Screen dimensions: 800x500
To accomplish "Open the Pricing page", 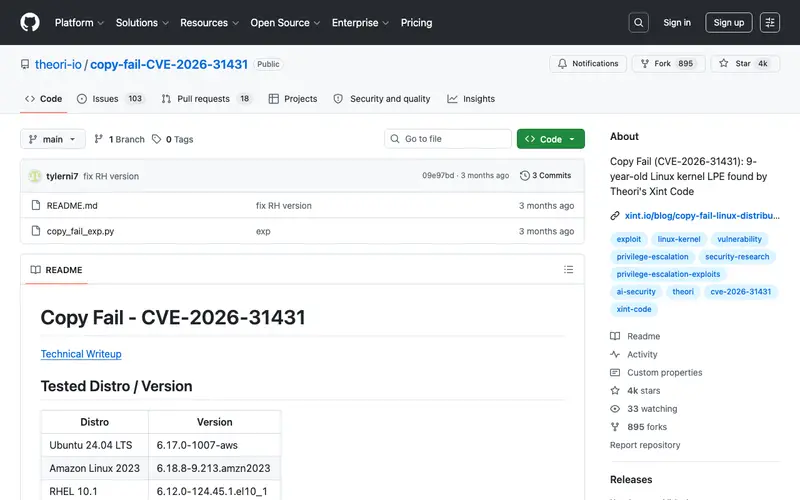I will tap(416, 22).
